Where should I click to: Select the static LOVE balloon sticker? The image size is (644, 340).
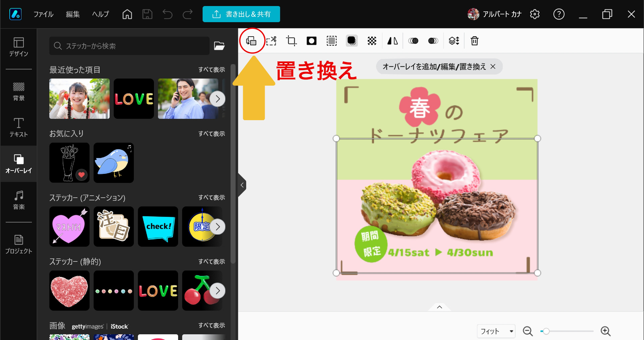(x=158, y=291)
